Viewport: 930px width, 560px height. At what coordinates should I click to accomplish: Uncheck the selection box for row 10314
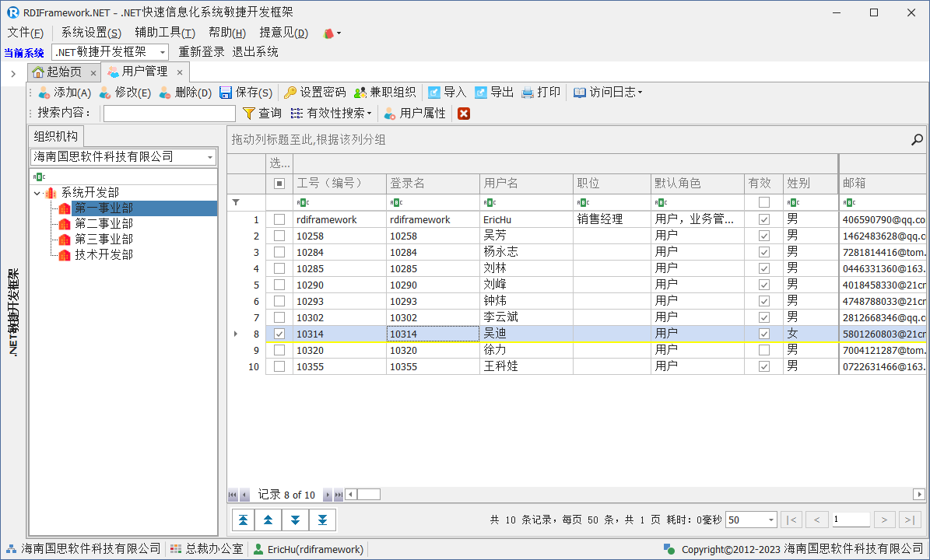(279, 334)
